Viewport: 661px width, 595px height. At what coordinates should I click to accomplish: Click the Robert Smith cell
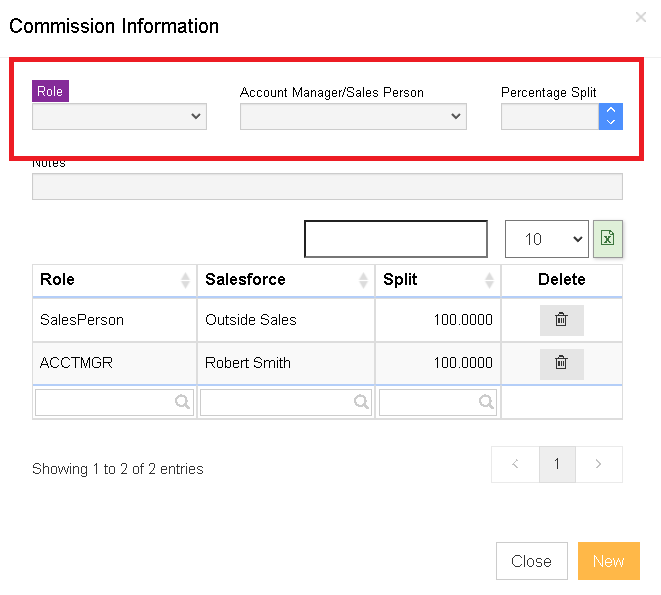286,363
